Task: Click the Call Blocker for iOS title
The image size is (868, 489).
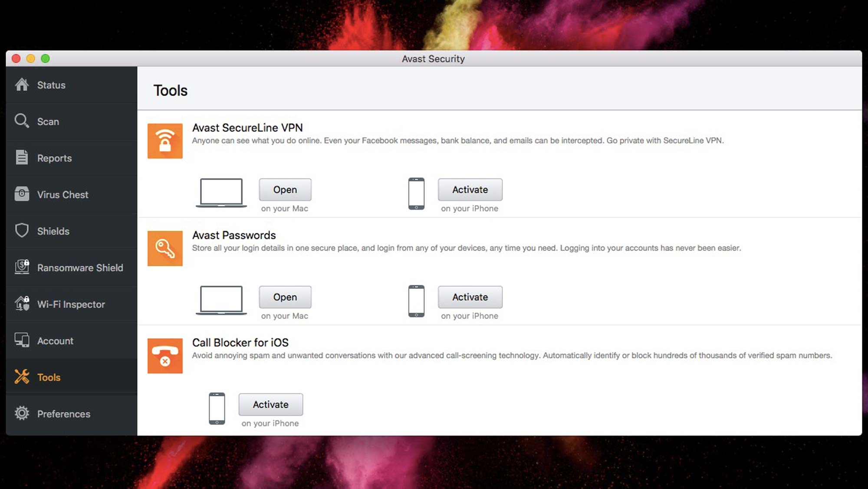Action: tap(240, 342)
